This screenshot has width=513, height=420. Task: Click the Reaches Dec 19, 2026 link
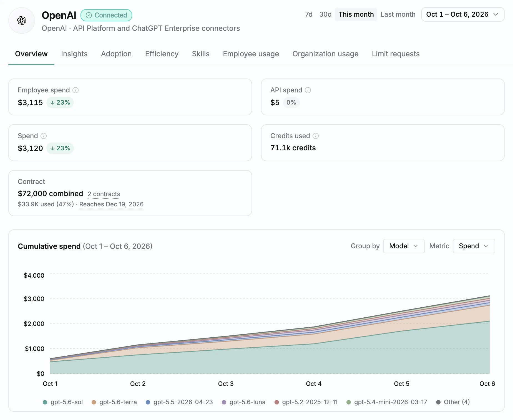click(x=111, y=204)
